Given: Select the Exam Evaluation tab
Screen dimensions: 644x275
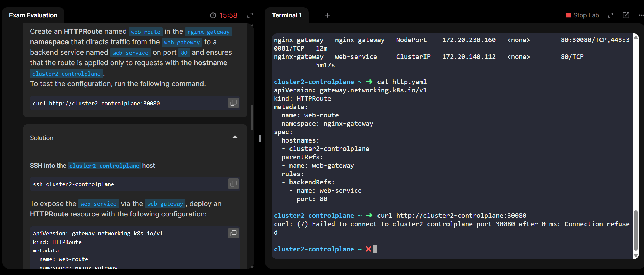Looking at the screenshot, I should tap(33, 15).
